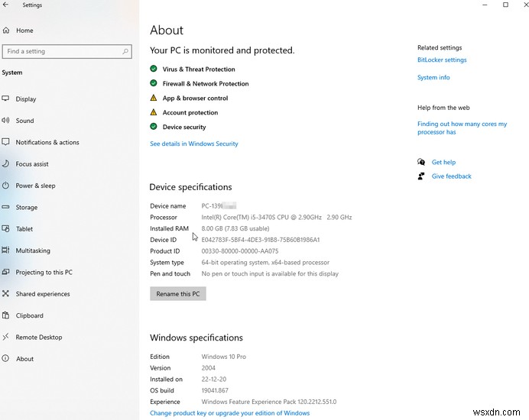Click the back arrow icon in Settings
The image size is (529, 420).
(x=6, y=5)
